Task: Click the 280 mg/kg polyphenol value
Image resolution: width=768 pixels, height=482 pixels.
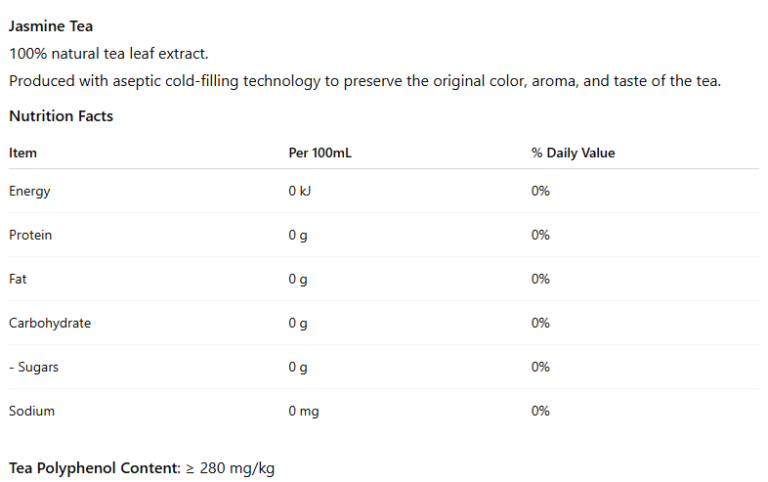Action: pyautogui.click(x=237, y=468)
